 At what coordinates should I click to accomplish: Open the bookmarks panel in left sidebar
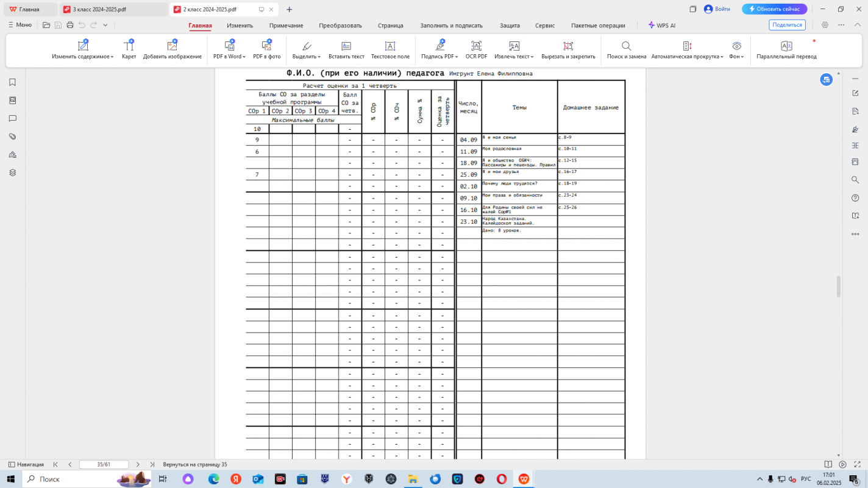(12, 82)
